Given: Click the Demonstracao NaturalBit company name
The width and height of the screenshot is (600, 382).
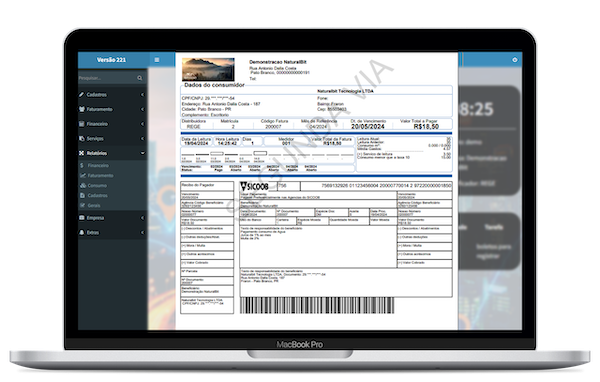Looking at the screenshot, I should (278, 62).
